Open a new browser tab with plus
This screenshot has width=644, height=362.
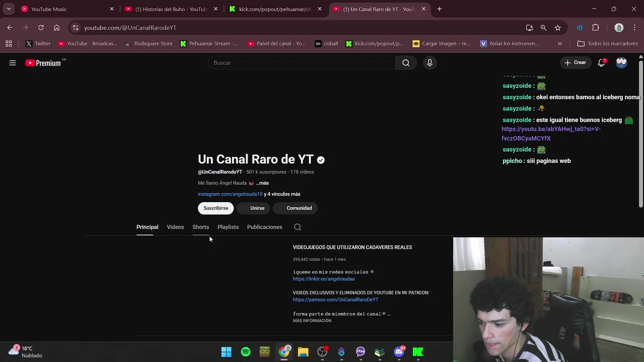[x=439, y=9]
